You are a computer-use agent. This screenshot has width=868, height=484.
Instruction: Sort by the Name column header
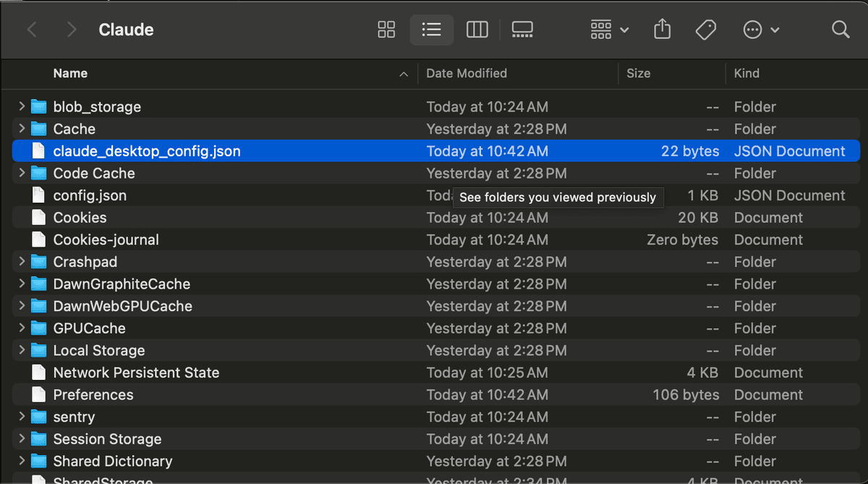(70, 73)
